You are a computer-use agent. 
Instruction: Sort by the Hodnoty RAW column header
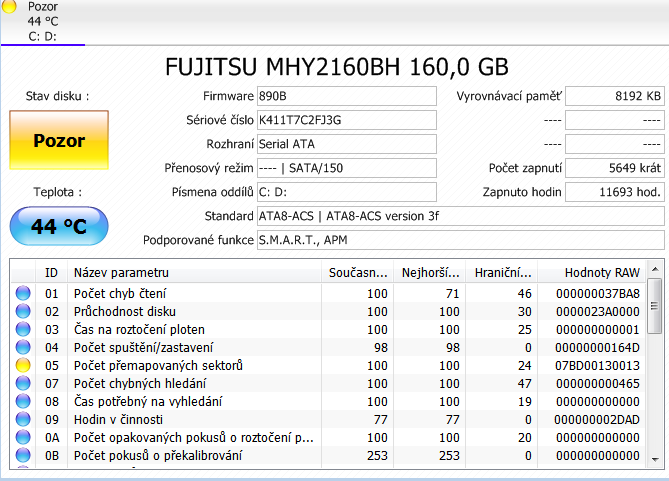[592, 273]
